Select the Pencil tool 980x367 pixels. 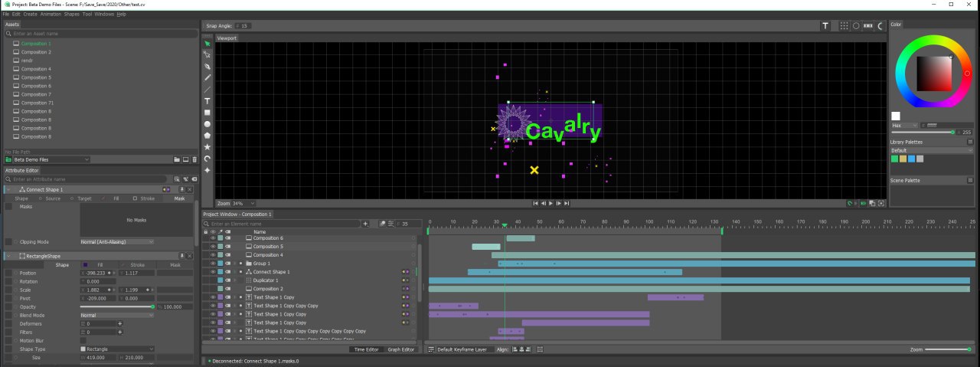(x=207, y=78)
